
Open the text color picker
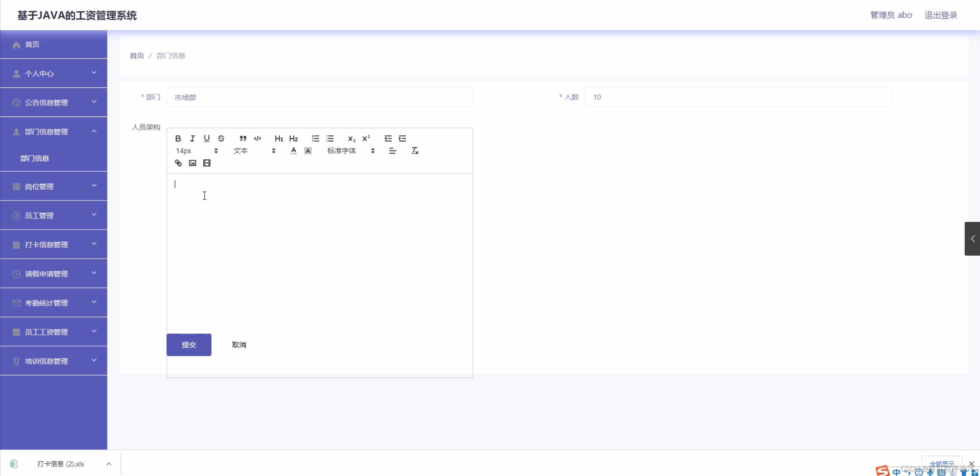(x=293, y=151)
